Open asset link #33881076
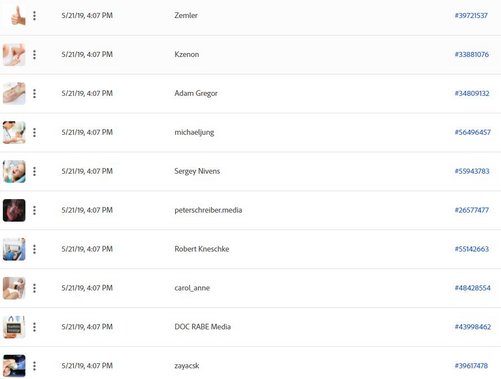 coord(472,54)
